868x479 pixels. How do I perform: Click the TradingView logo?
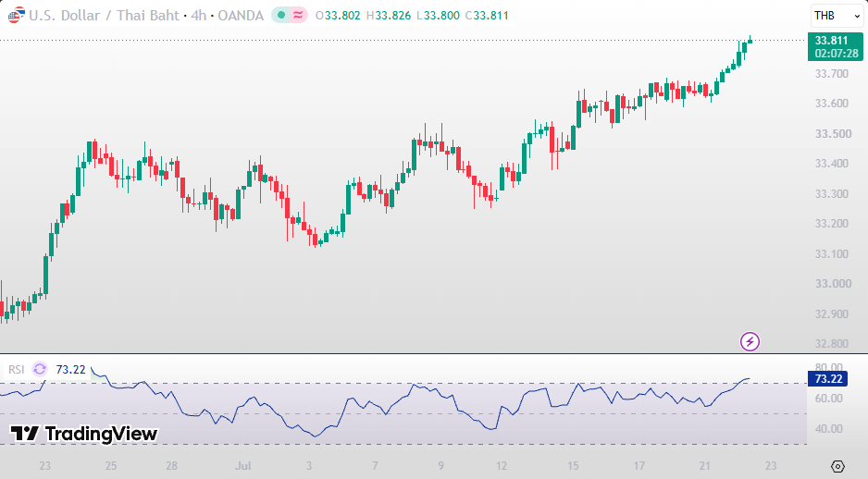(x=84, y=434)
